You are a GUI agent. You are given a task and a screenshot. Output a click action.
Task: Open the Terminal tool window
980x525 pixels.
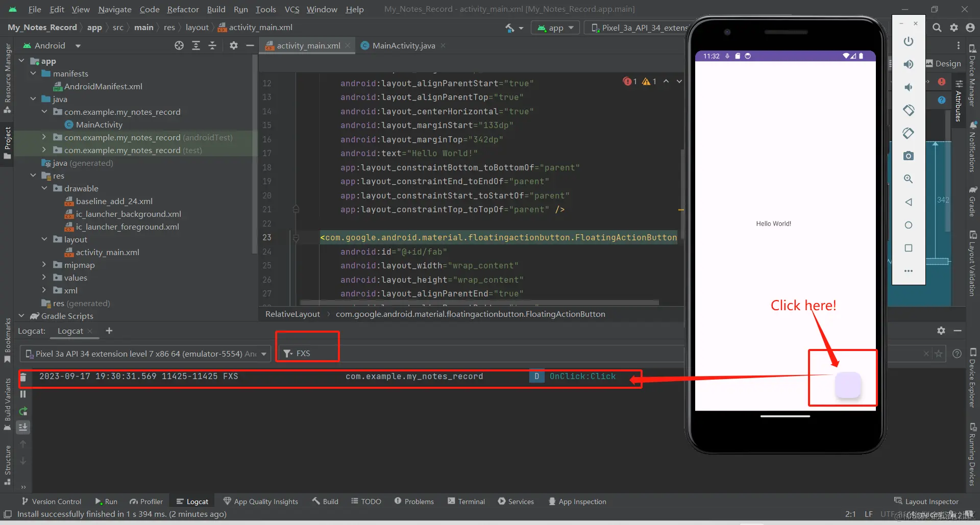(x=467, y=502)
